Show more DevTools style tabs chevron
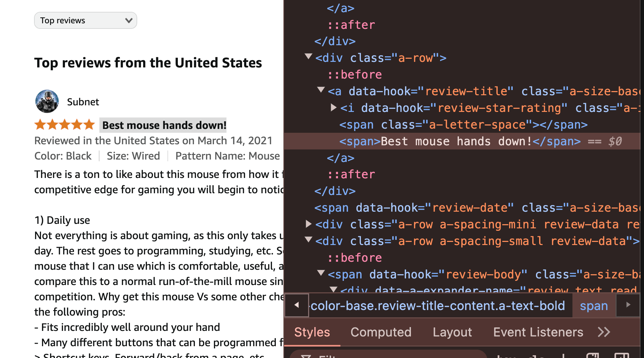The width and height of the screenshot is (644, 358). tap(604, 332)
